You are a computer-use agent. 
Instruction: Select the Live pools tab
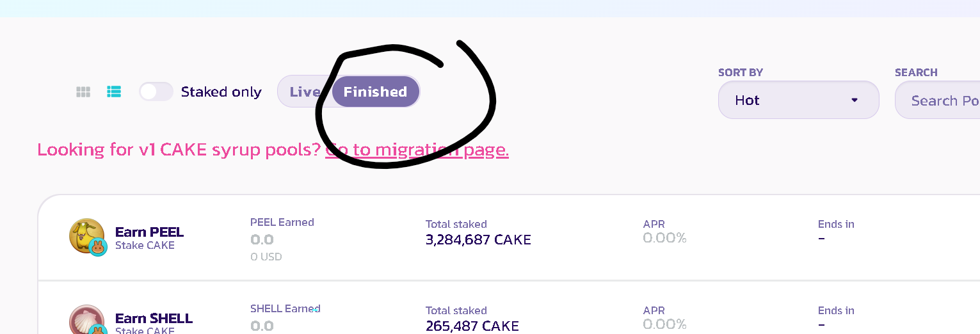tap(304, 92)
